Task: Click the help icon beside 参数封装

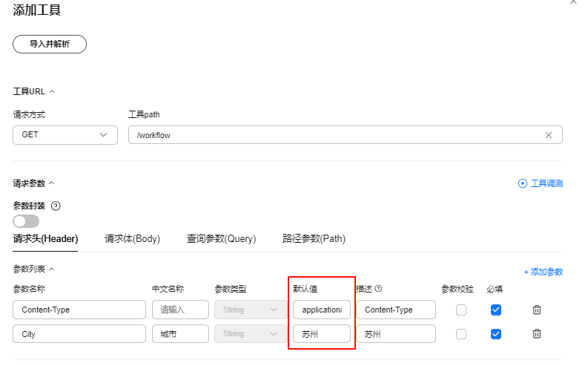Action: point(56,206)
